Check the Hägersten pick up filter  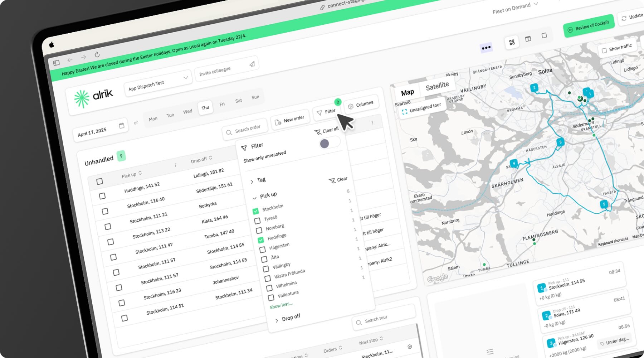(262, 250)
